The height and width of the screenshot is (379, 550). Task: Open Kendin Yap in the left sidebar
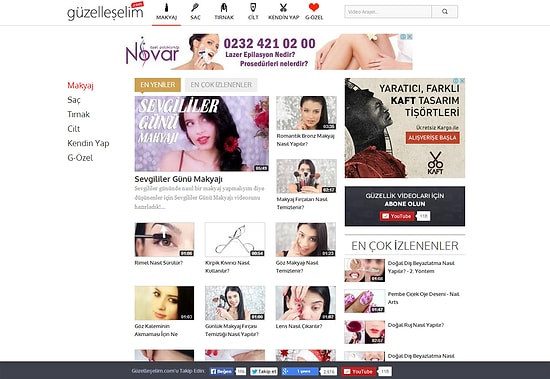click(88, 143)
